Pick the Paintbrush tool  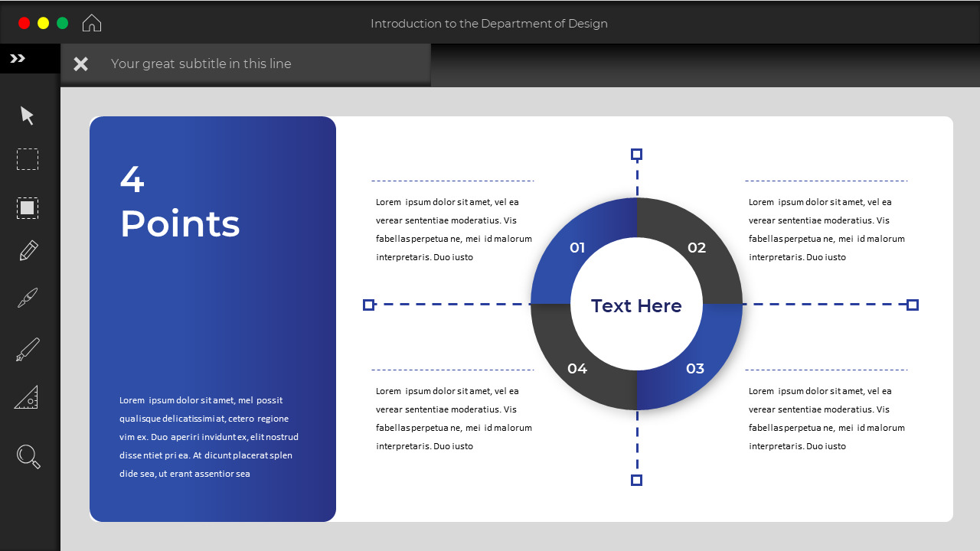point(27,297)
